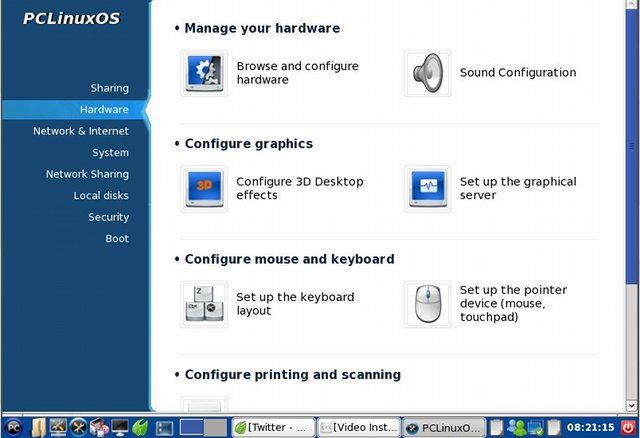Click the Manage your hardware heading
Screen dimensions: 640x438
(x=262, y=28)
